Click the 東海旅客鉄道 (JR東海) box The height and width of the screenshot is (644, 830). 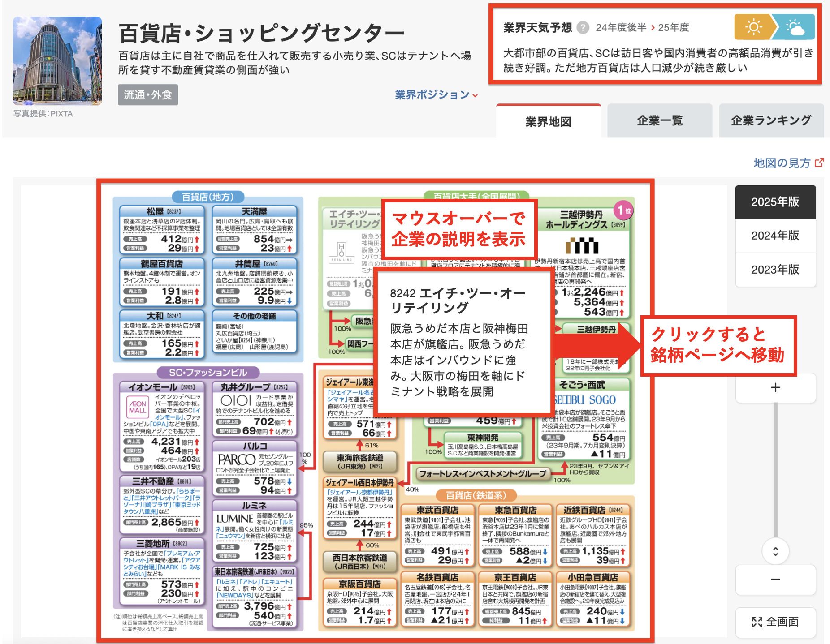pyautogui.click(x=360, y=462)
